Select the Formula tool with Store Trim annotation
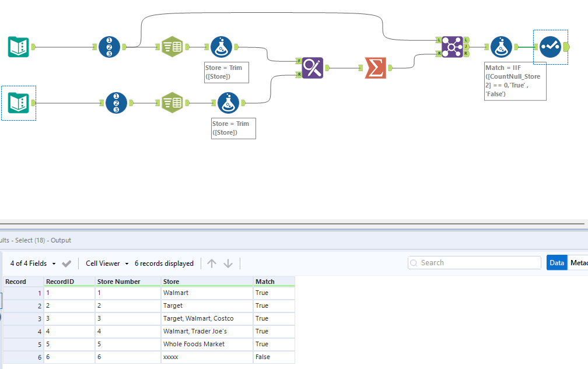The height and width of the screenshot is (369, 588). [x=222, y=48]
